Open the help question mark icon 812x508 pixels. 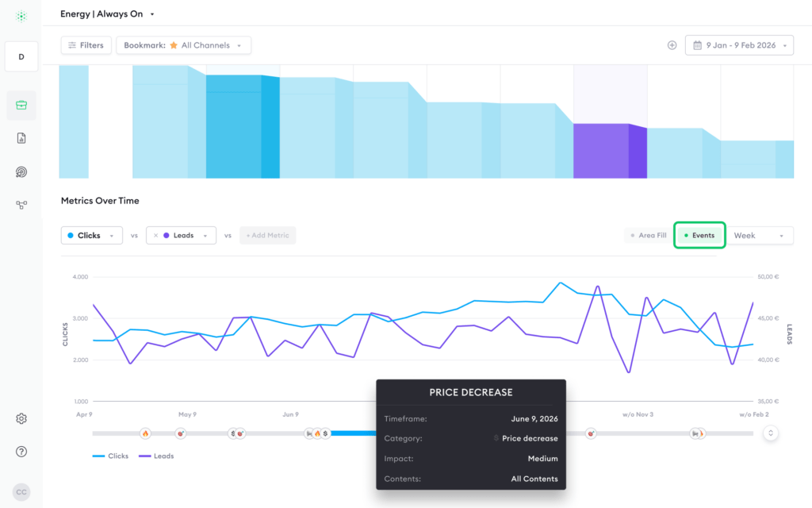coord(21,452)
